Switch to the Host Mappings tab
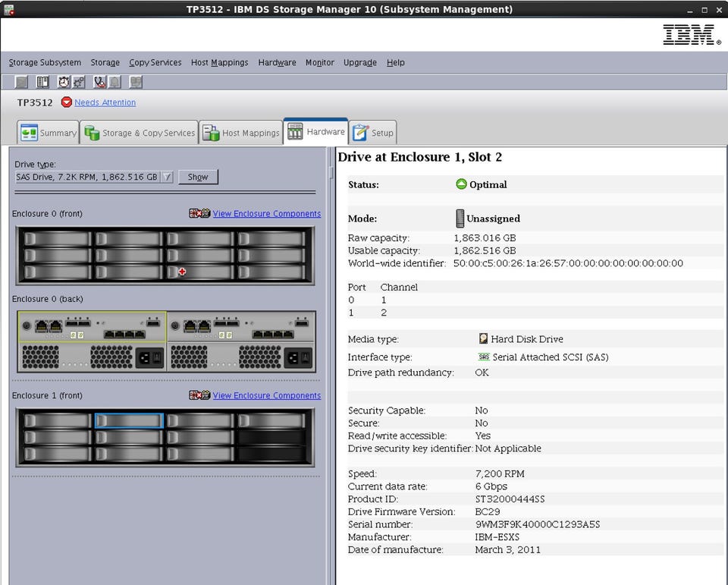 pyautogui.click(x=241, y=133)
